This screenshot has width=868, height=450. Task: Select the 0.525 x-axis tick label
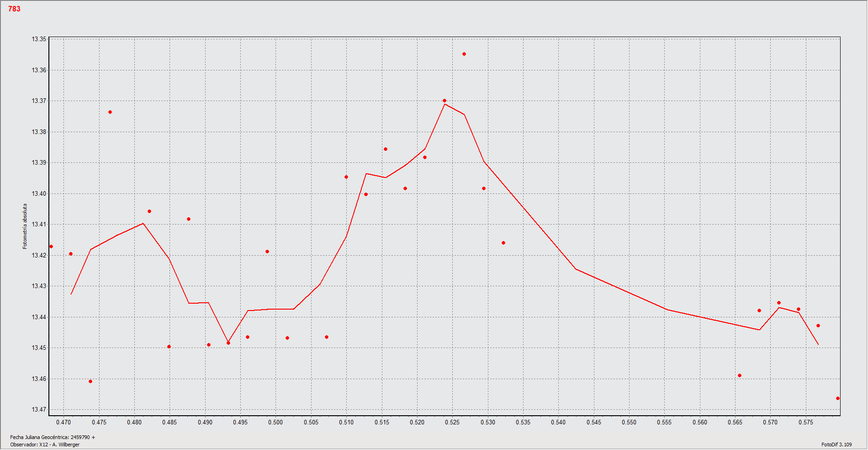click(x=452, y=422)
